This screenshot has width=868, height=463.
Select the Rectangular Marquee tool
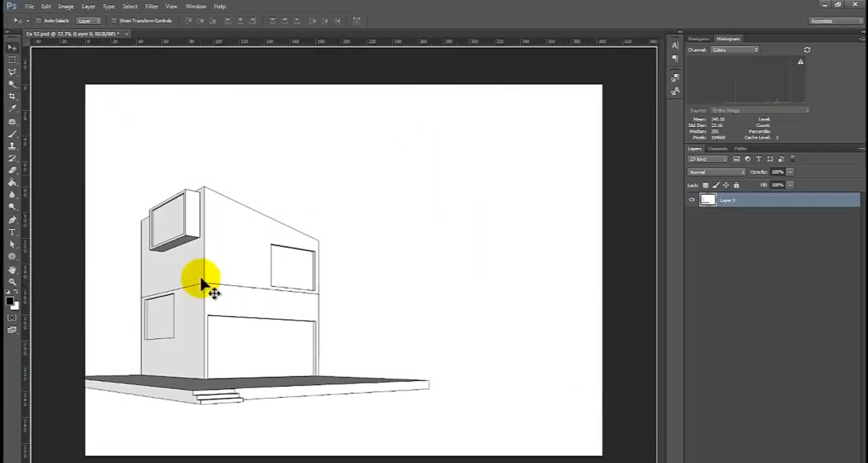point(12,60)
